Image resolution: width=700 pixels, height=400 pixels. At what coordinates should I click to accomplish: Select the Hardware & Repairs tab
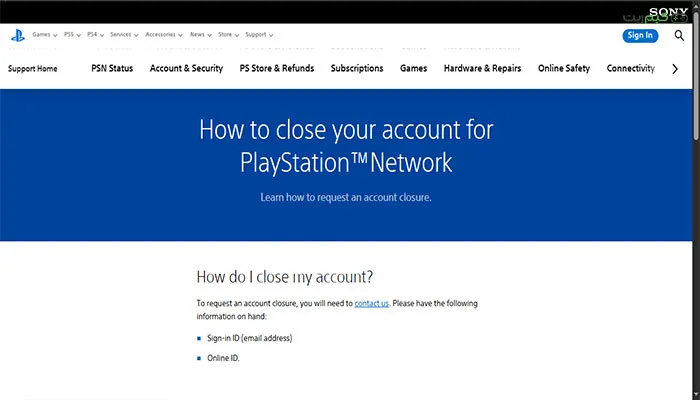pos(483,69)
